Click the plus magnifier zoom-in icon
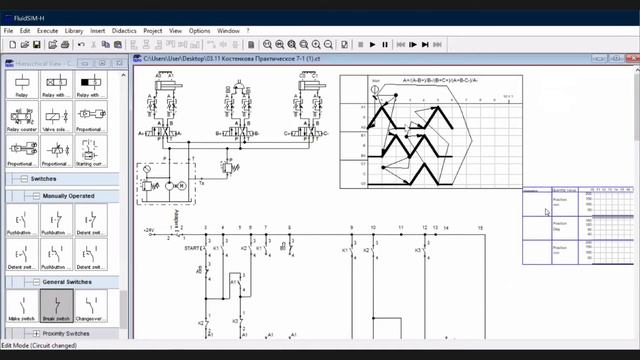 click(x=316, y=44)
